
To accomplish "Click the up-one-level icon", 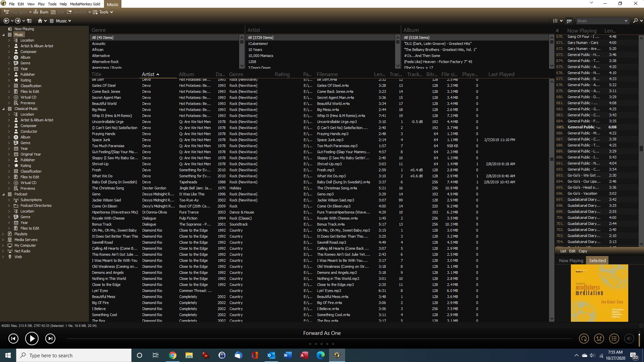I will click(x=29, y=21).
